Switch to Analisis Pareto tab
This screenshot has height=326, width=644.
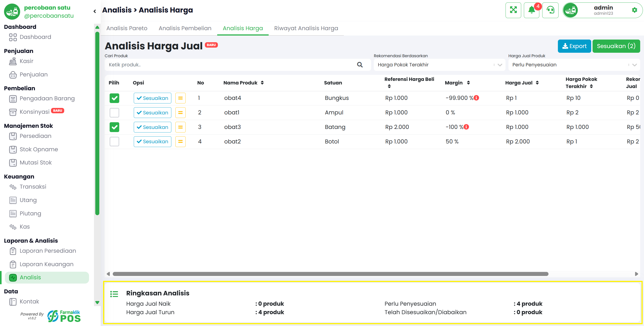tap(127, 28)
